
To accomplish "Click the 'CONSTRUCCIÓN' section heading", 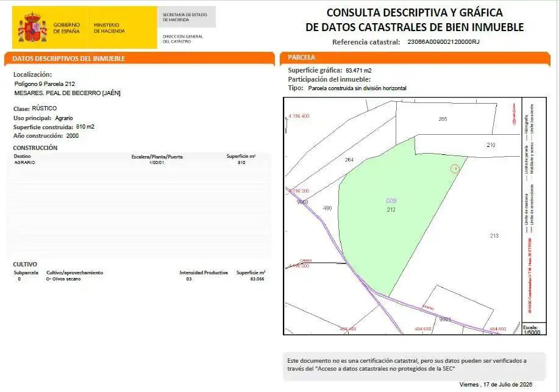I will [x=35, y=148].
